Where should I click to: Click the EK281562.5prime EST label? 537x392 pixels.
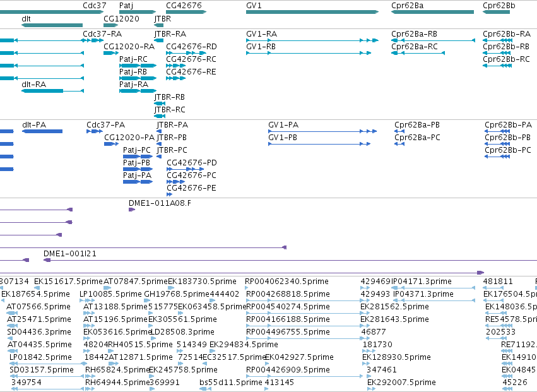(x=394, y=307)
